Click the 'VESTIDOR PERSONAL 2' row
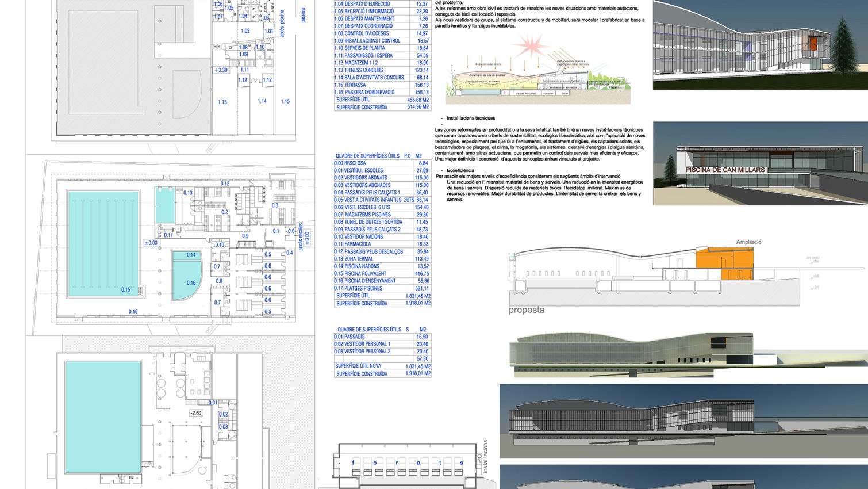The image size is (868, 489). coord(382,352)
